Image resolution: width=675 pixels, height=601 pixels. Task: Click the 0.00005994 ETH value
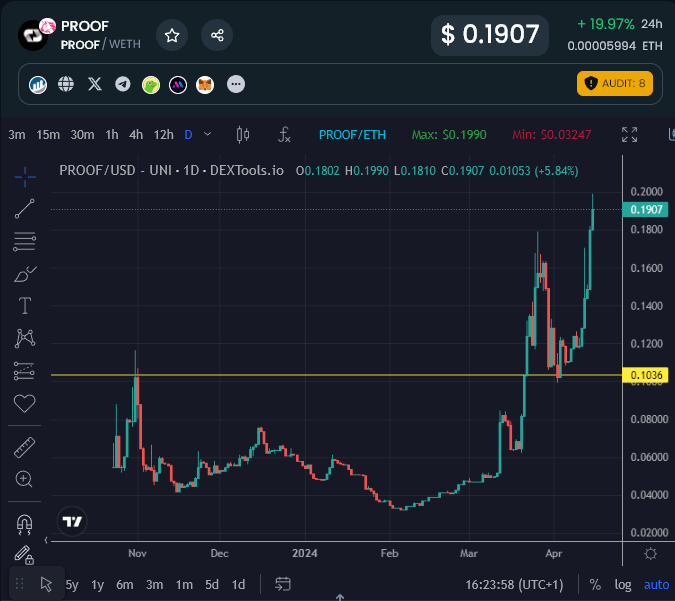[x=615, y=46]
